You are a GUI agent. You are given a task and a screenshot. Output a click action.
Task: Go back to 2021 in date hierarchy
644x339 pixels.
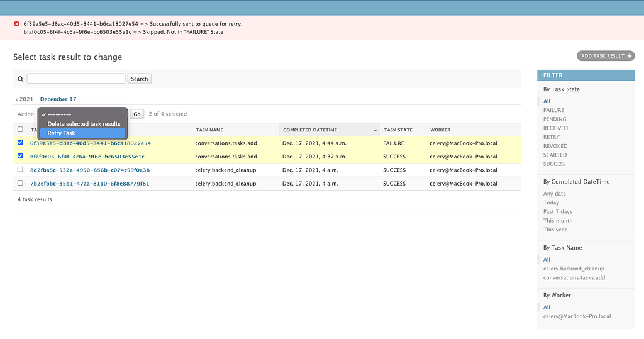tap(25, 99)
